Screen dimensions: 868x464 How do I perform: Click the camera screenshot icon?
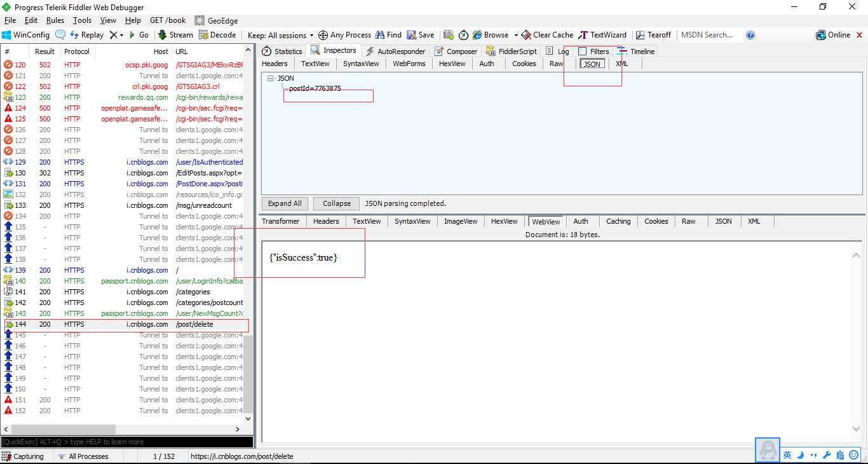tap(449, 35)
